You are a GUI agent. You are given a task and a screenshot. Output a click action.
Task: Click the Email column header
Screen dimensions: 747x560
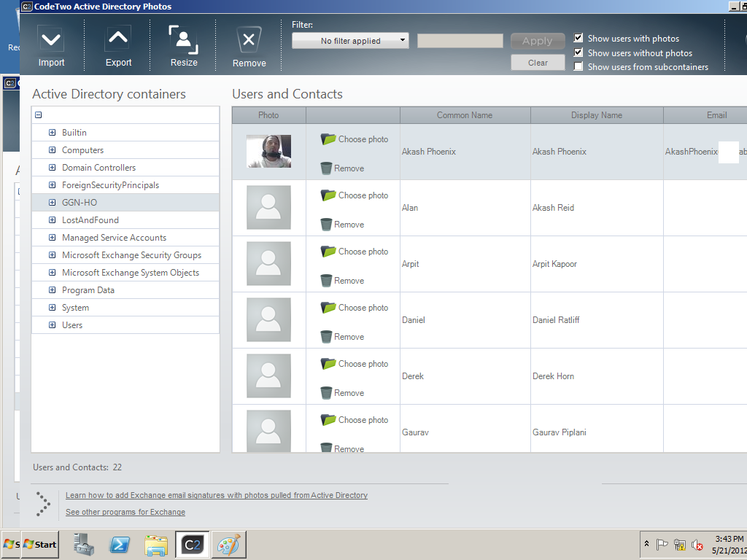tap(705, 115)
